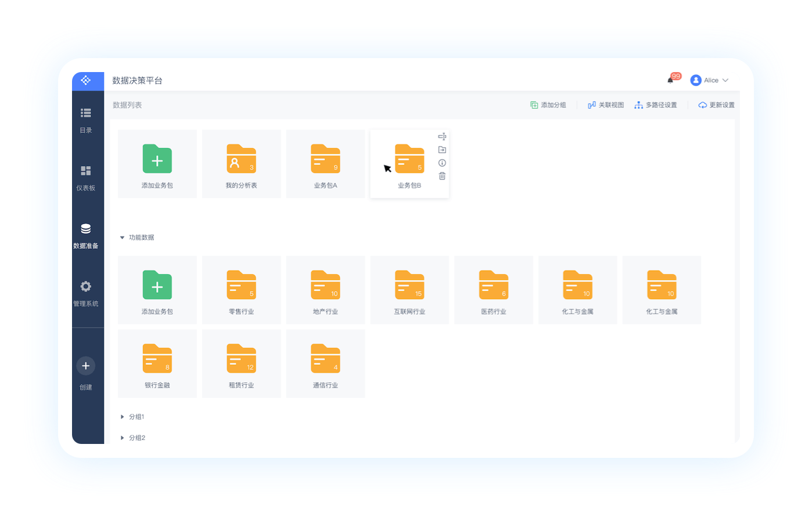
Task: Open the 互联网行业 business package folder
Action: [409, 290]
